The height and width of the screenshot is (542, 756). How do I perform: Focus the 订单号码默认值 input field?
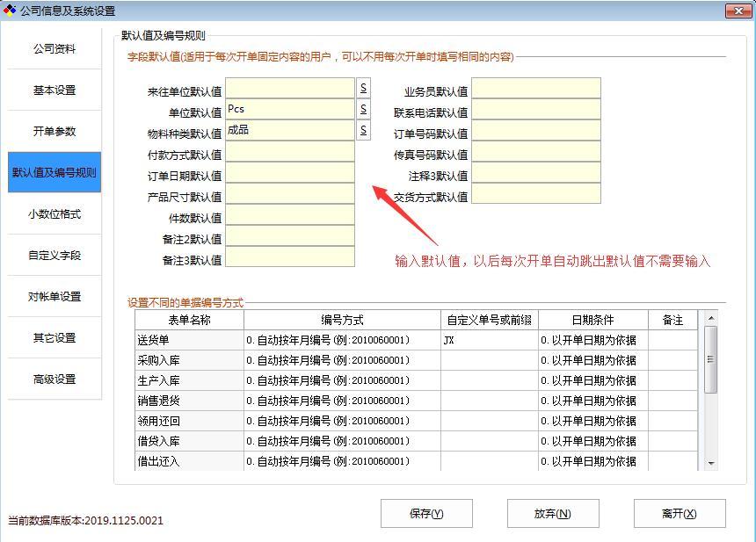pos(536,130)
